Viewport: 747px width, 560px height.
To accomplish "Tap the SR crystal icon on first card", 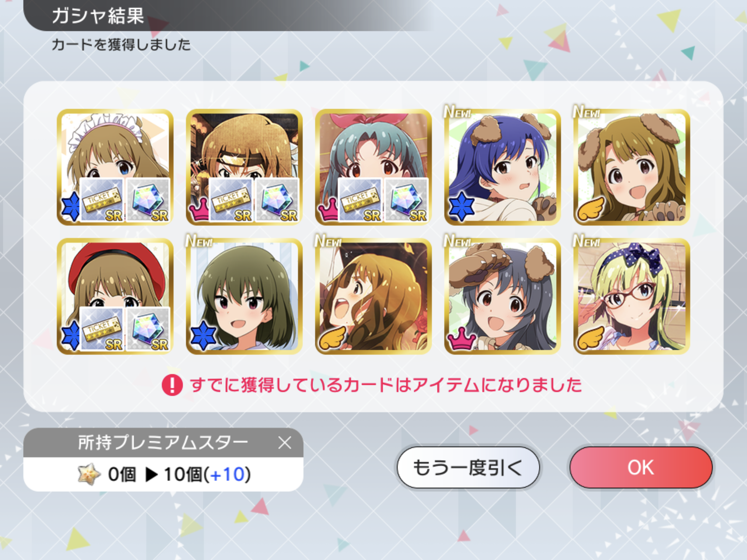I will point(148,200).
